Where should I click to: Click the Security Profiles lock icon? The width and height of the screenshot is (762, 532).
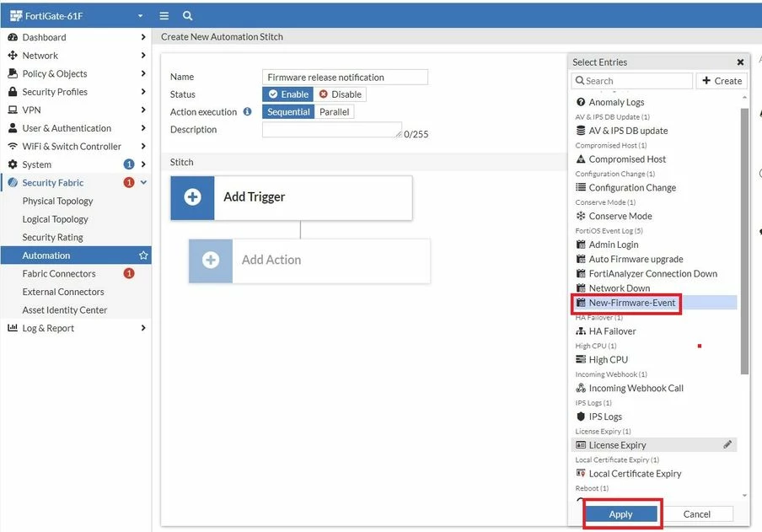[x=13, y=92]
